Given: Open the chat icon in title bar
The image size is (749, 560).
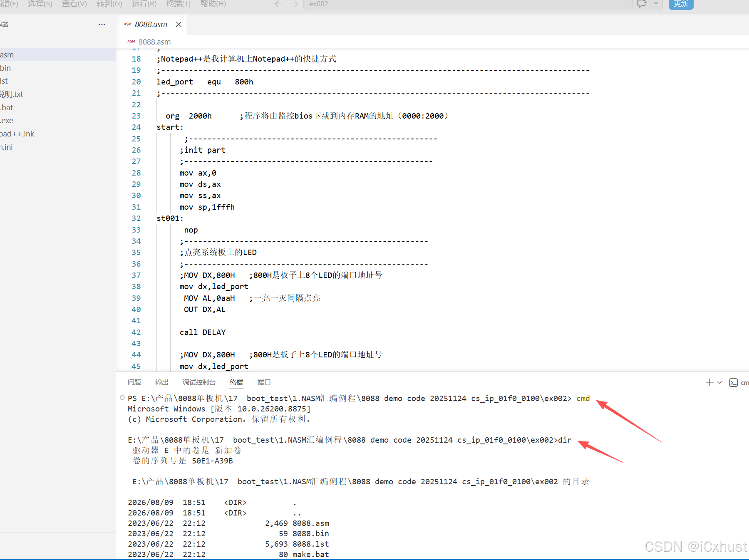Looking at the screenshot, I should coord(642,4).
